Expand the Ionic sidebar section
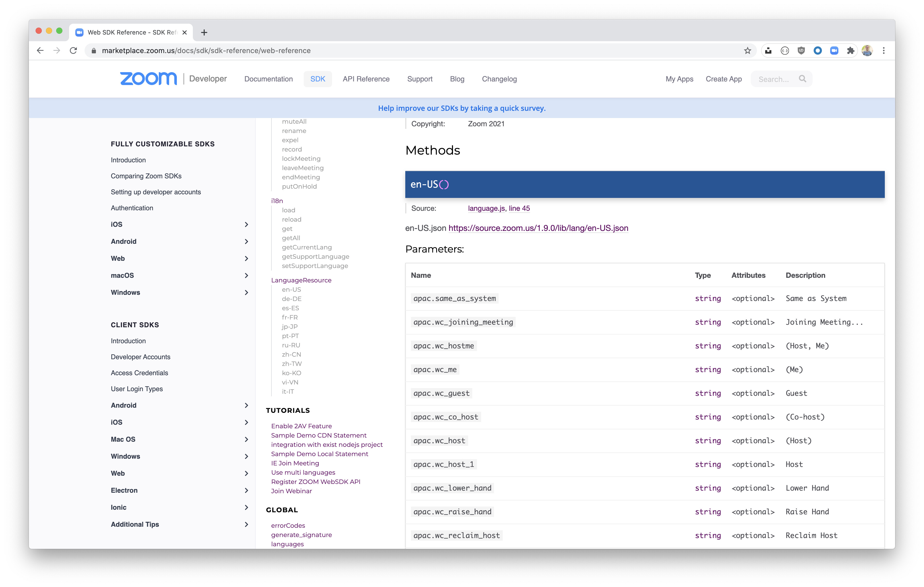This screenshot has height=587, width=924. [x=246, y=507]
